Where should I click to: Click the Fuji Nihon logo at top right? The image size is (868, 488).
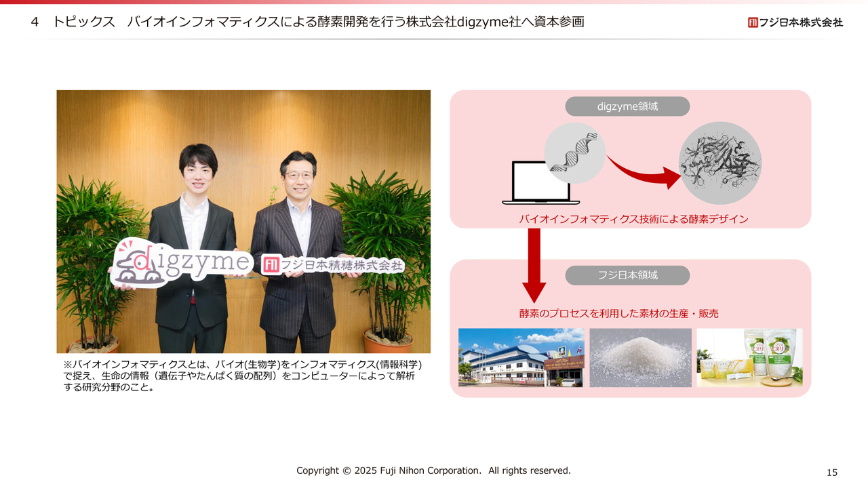(x=795, y=22)
